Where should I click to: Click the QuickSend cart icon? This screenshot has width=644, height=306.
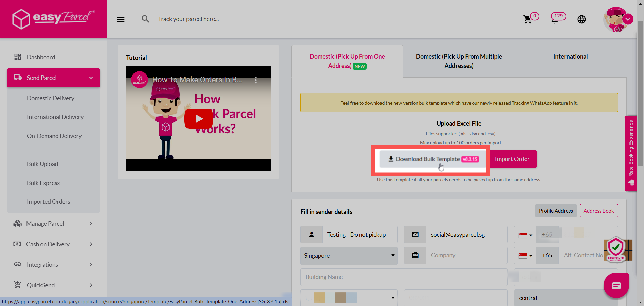(18, 285)
